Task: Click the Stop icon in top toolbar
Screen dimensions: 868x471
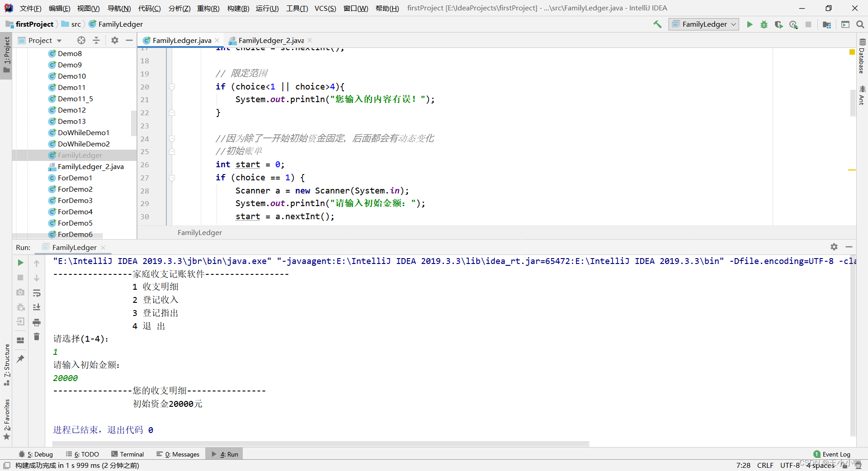Action: click(x=808, y=24)
